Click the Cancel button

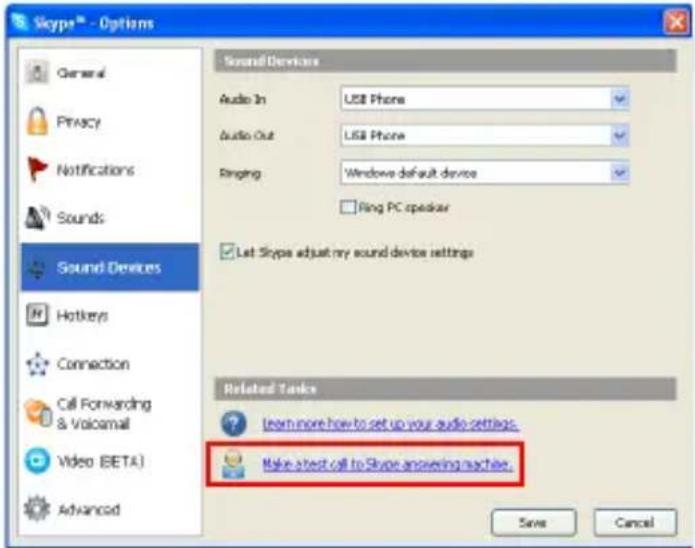click(635, 522)
